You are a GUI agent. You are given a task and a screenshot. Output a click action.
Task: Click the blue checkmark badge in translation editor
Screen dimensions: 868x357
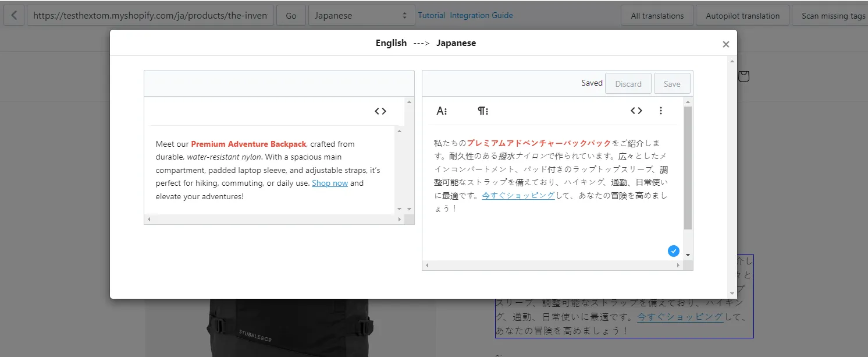pyautogui.click(x=674, y=251)
